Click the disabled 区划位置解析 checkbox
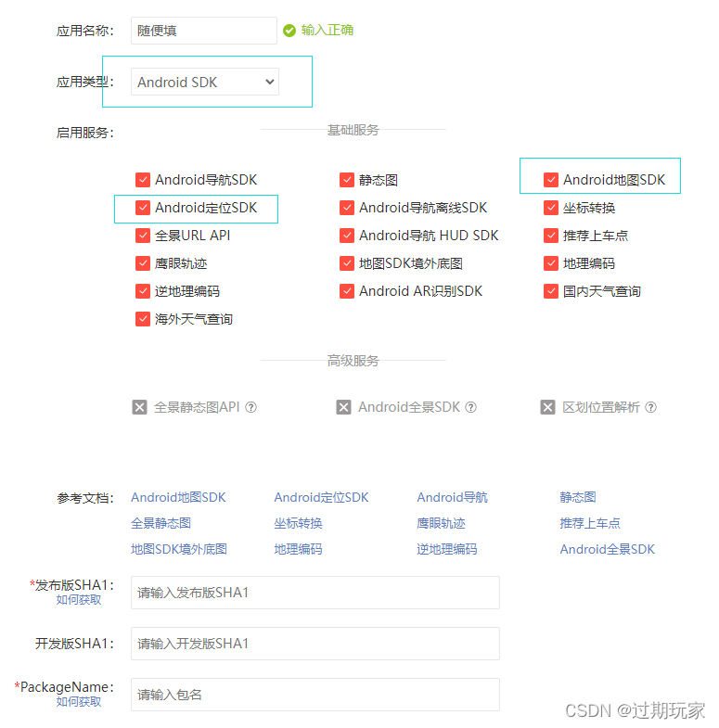719x728 pixels. (547, 407)
